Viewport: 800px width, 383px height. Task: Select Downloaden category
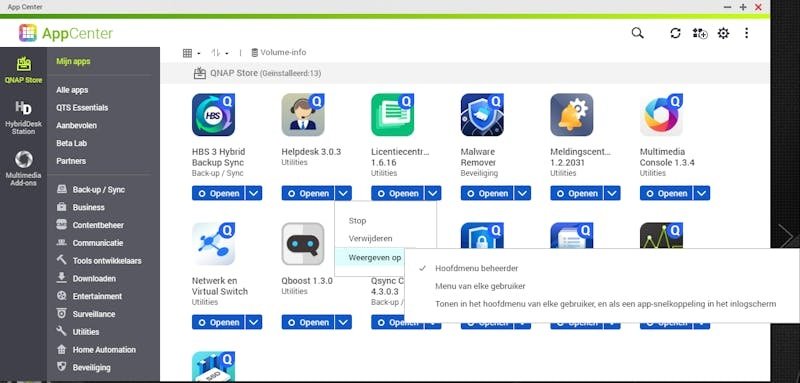coord(86,278)
